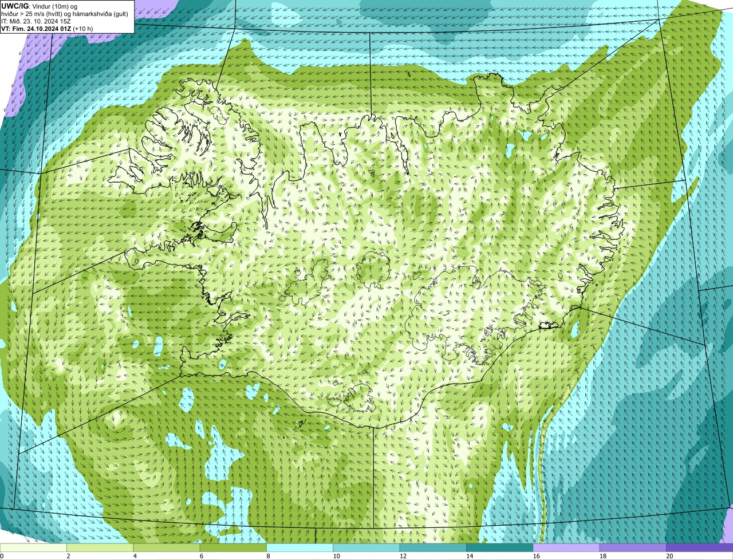This screenshot has width=733, height=560.
Task: Click the legend scale label "14"
Action: (469, 556)
